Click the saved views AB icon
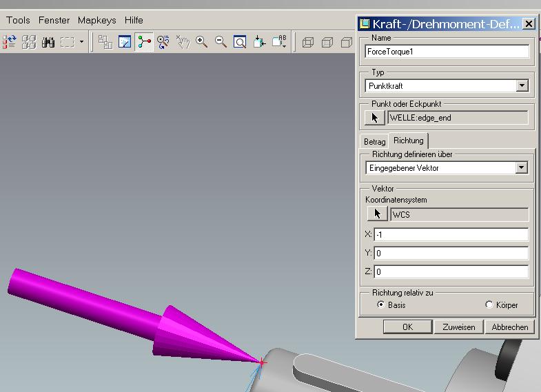The height and width of the screenshot is (392, 541). coord(279,42)
